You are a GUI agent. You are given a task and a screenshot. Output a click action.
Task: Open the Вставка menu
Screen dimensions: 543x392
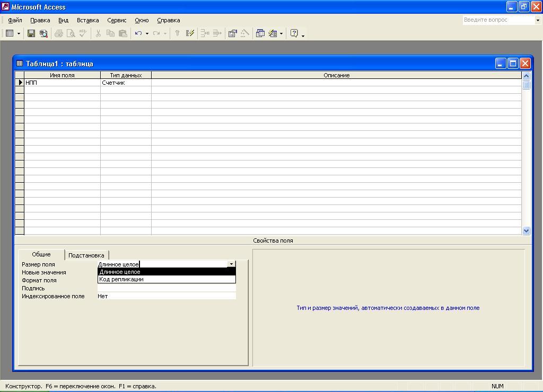click(88, 20)
